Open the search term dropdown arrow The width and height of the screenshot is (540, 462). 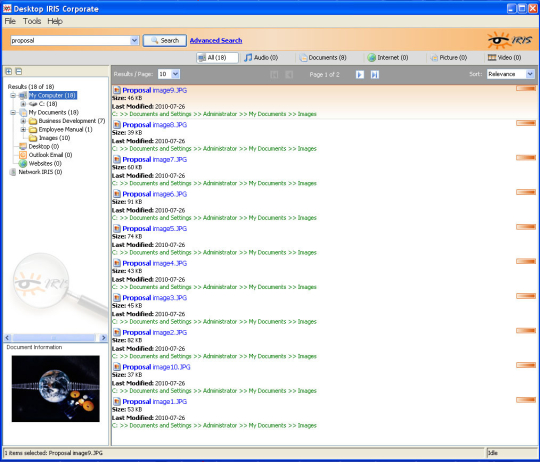pos(134,41)
